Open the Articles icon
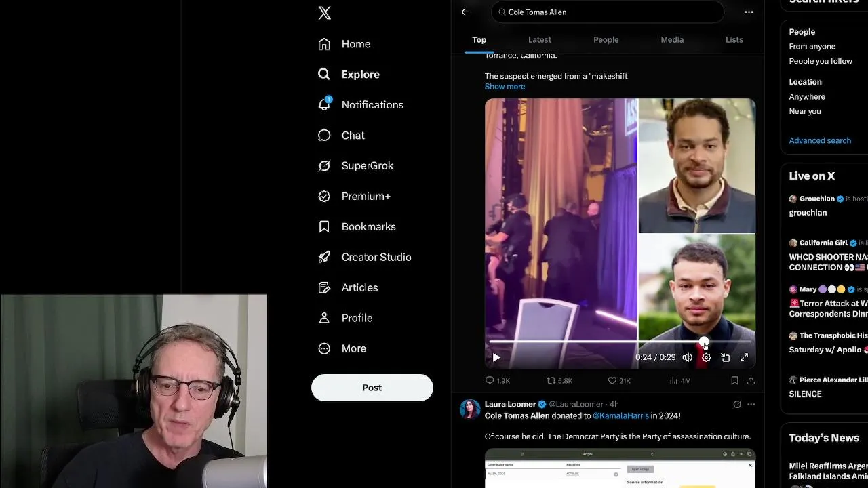This screenshot has width=868, height=488. point(324,288)
